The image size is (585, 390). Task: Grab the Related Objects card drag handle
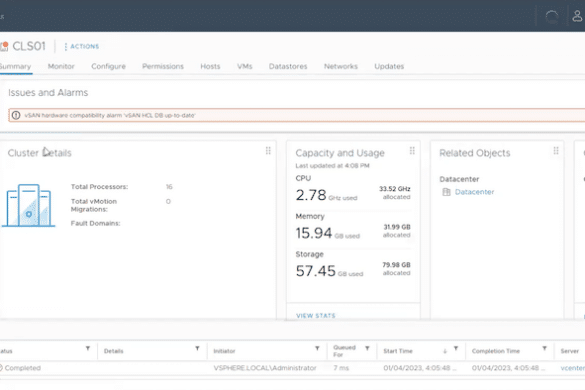click(x=556, y=150)
